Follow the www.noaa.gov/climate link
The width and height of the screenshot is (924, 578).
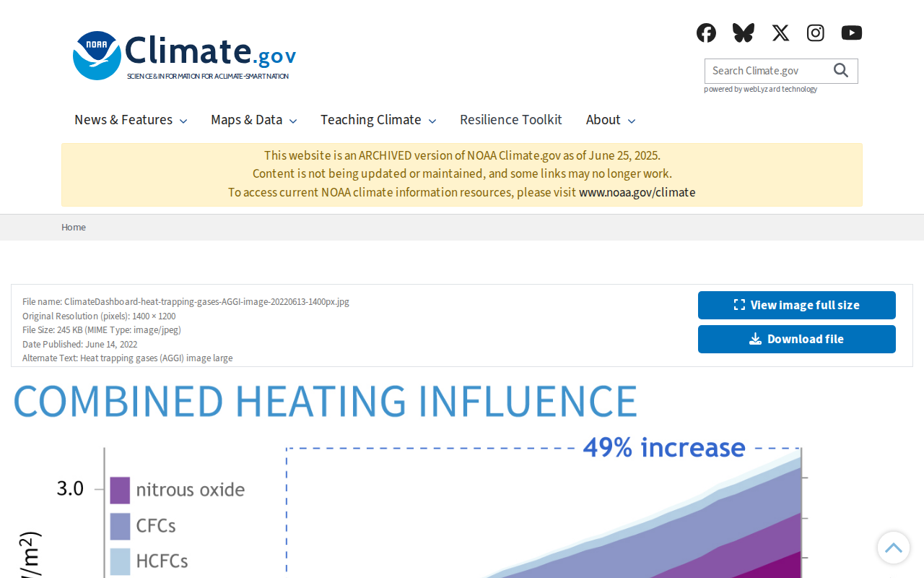pyautogui.click(x=637, y=192)
